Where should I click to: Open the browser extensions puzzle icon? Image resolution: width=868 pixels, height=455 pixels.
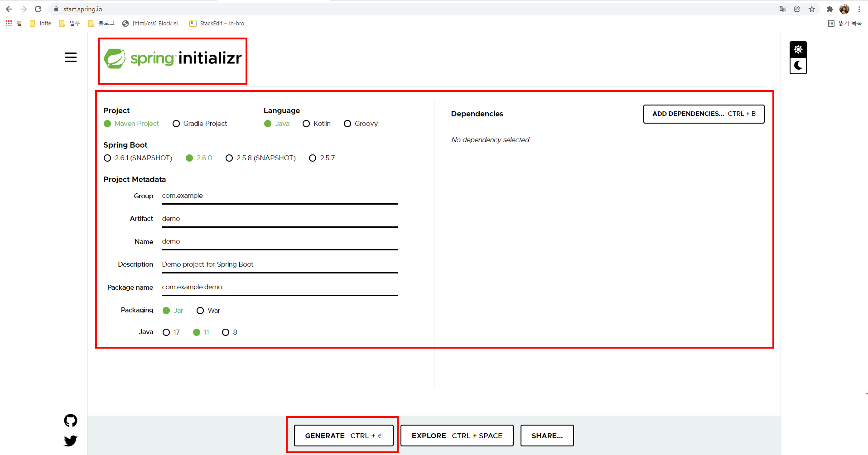pos(830,9)
